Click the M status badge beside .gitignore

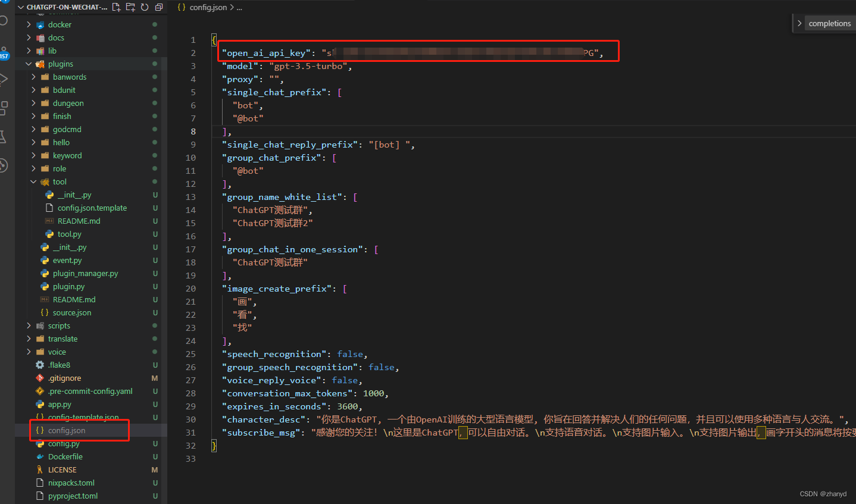pyautogui.click(x=155, y=378)
